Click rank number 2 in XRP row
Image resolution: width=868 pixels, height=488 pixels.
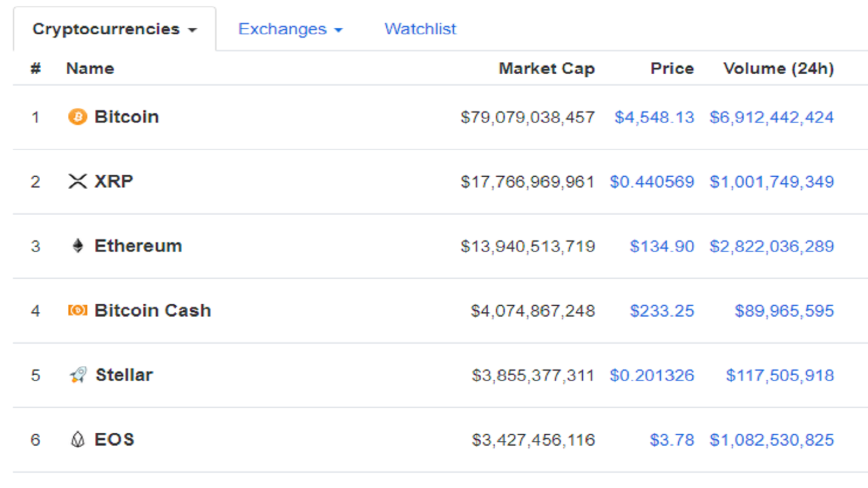(35, 182)
